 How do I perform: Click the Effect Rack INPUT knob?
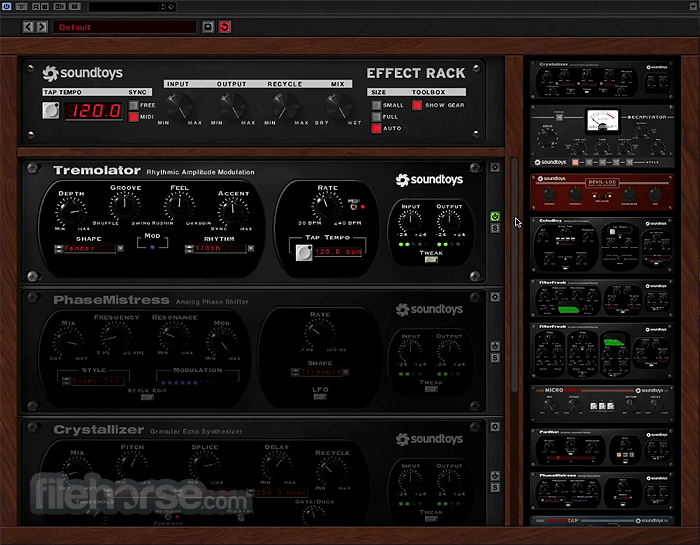179,107
